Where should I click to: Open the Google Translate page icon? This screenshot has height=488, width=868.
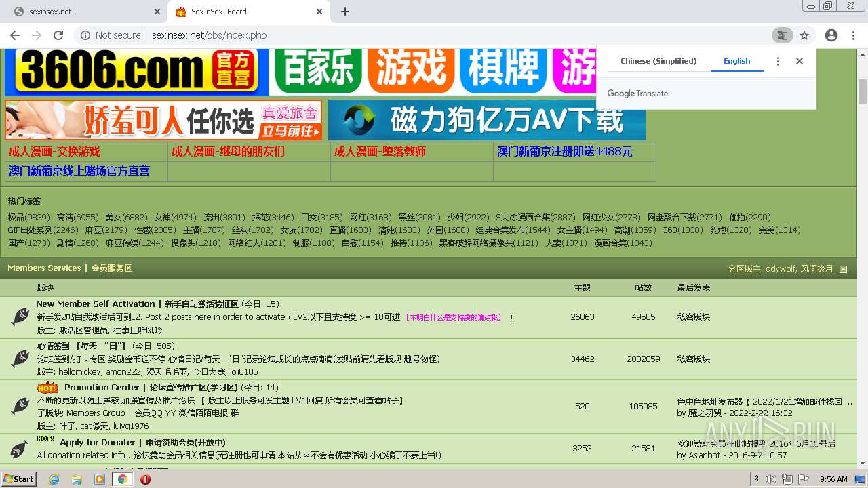[x=782, y=35]
